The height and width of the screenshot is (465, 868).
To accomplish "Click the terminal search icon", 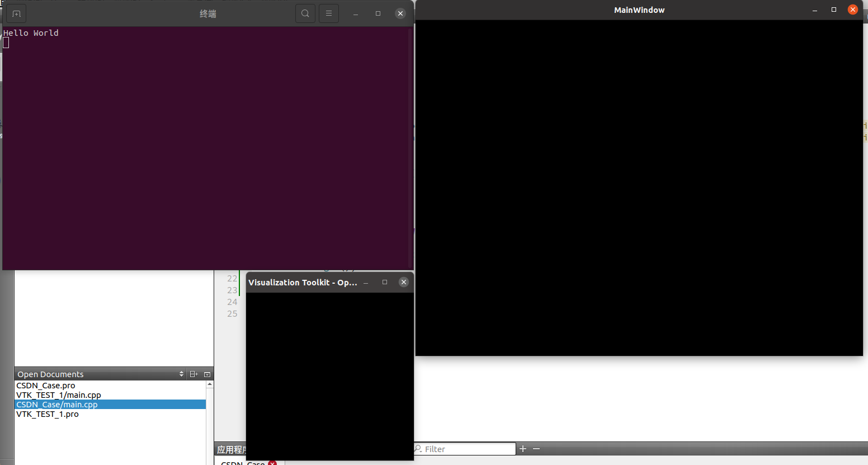I will coord(305,13).
